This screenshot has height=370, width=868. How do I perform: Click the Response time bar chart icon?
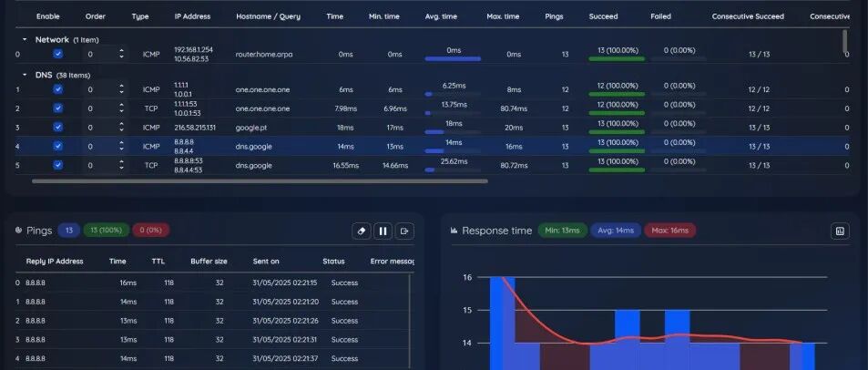[454, 231]
